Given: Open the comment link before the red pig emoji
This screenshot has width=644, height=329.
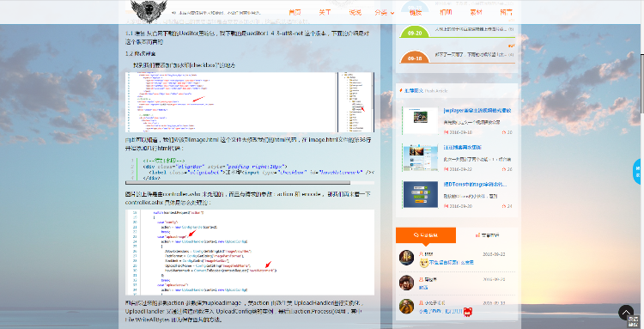Looking at the screenshot, I should coord(440,312).
